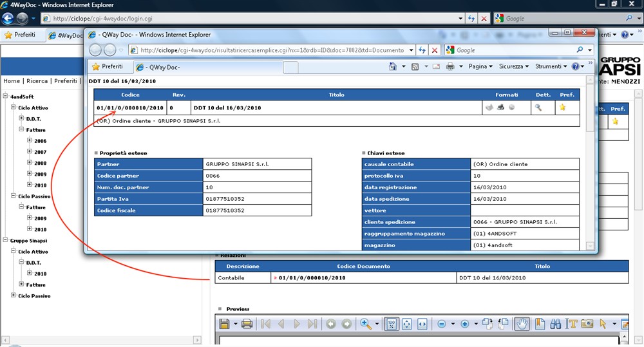Open the first format icon for DDT 10
Viewport: 644px width, 347px height.
point(489,107)
